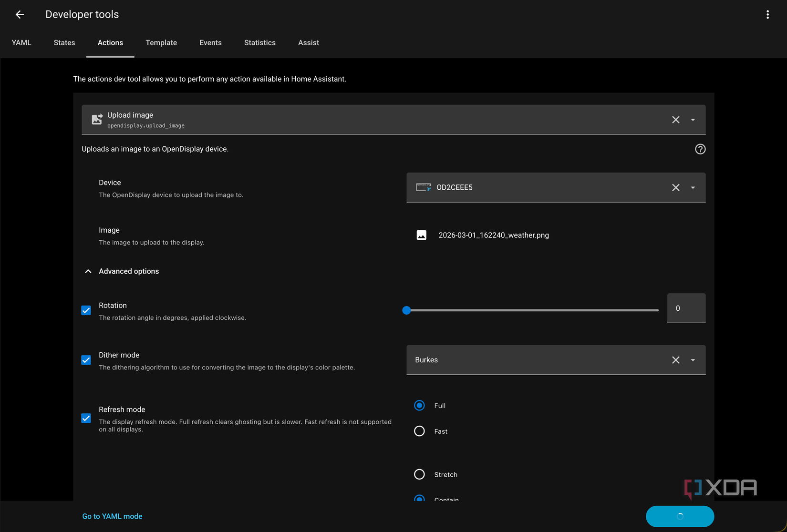Clear the OD2CEEE5 device selection
Image resolution: width=787 pixels, height=532 pixels.
click(x=675, y=187)
